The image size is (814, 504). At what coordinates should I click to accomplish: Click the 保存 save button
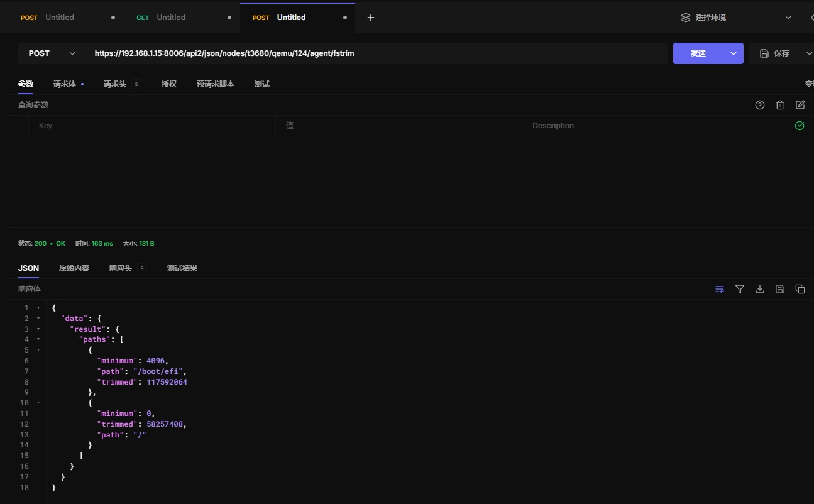(x=775, y=53)
